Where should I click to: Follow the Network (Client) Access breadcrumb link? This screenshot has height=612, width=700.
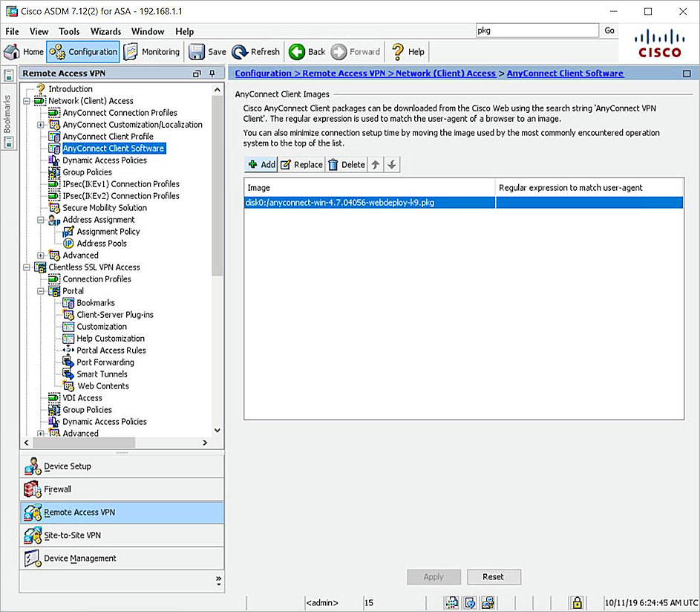click(446, 74)
